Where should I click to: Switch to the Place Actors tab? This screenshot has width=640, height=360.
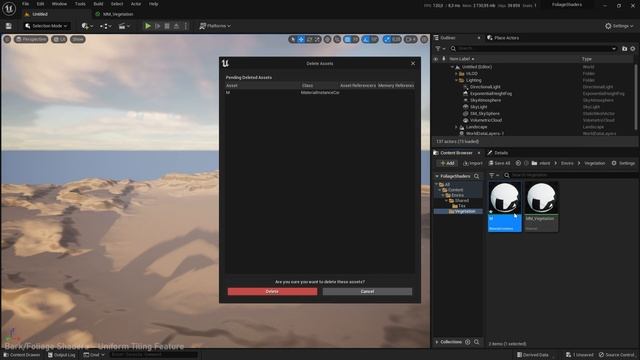tap(503, 38)
